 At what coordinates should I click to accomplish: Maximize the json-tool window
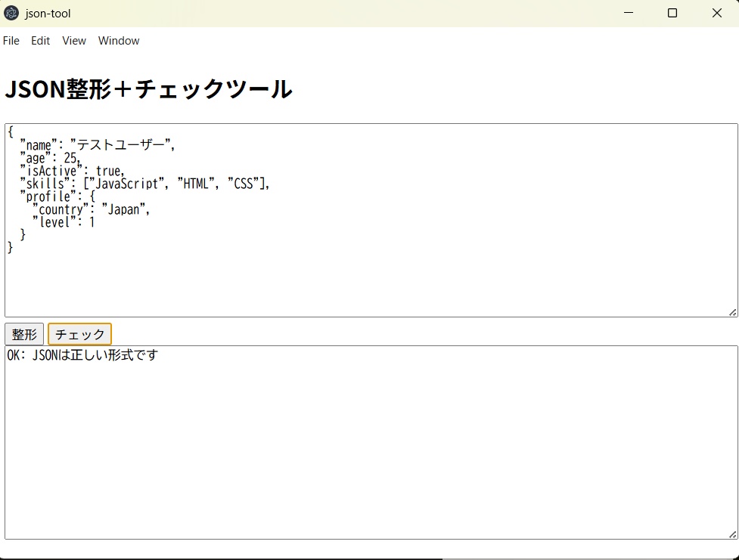coord(672,13)
